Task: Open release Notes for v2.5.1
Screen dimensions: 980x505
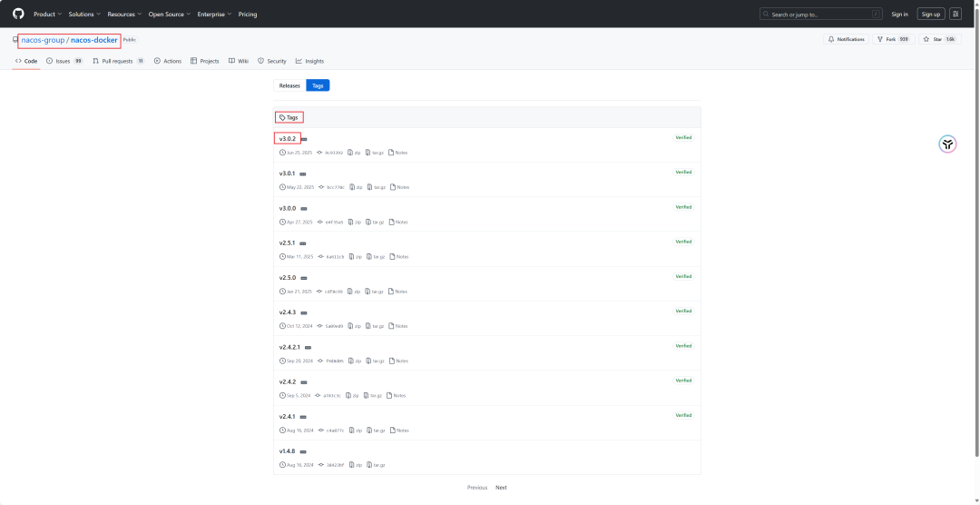Action: [x=398, y=256]
